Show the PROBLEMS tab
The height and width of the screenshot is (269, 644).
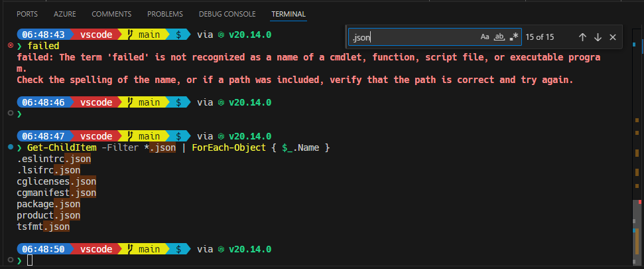[165, 13]
